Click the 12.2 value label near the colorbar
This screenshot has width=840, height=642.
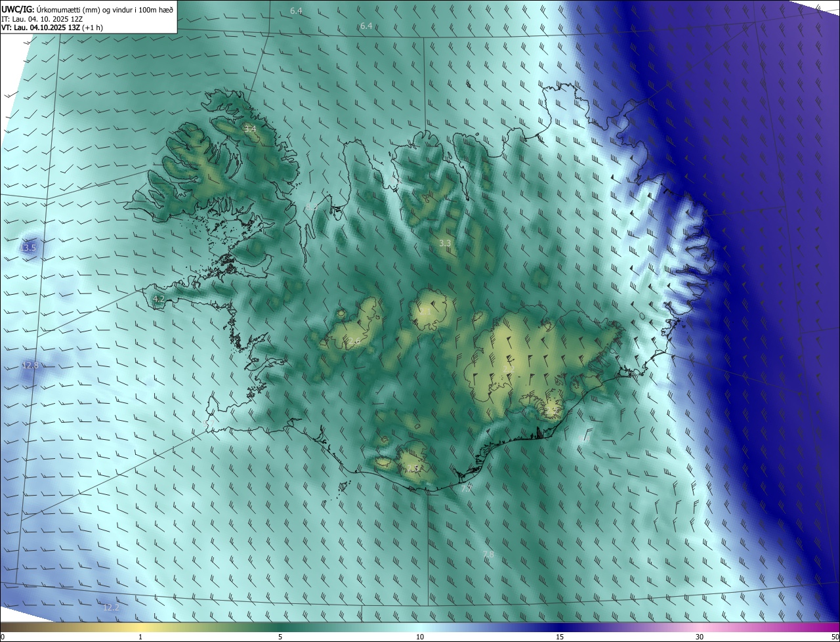[x=112, y=608]
